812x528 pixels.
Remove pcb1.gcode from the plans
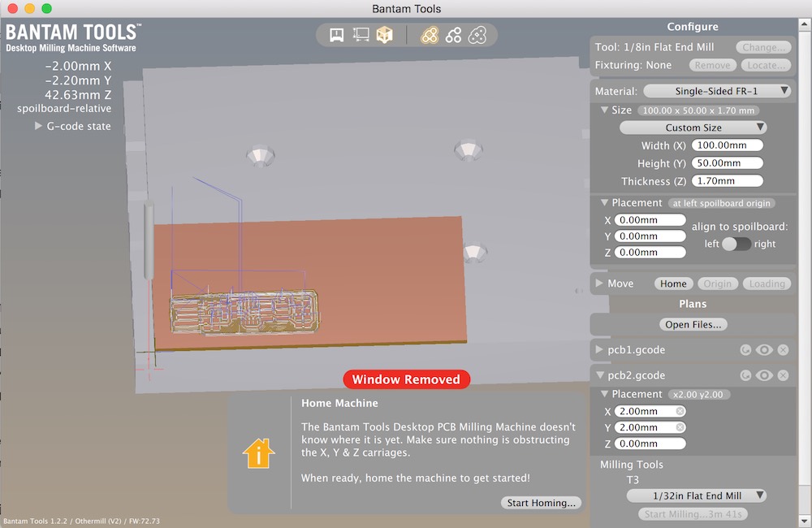click(x=783, y=350)
